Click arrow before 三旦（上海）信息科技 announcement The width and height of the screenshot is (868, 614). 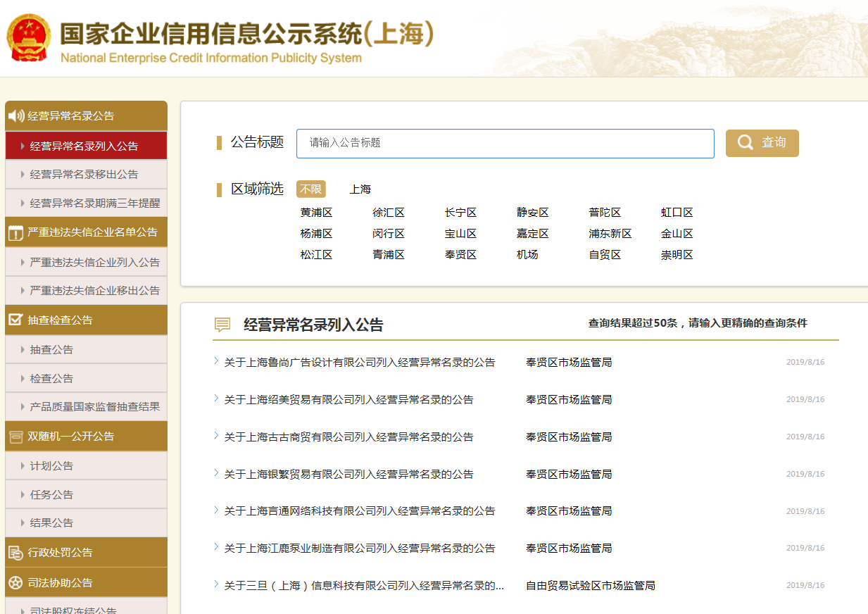(x=216, y=584)
